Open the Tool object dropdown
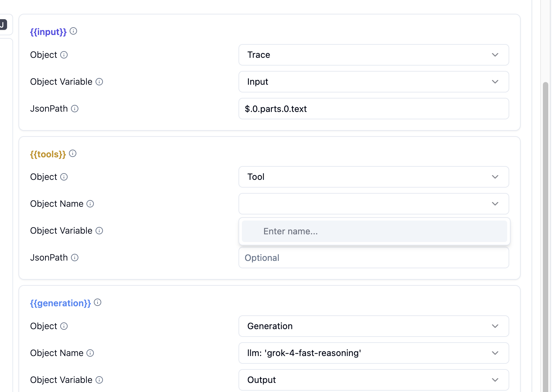555x392 pixels. [373, 177]
